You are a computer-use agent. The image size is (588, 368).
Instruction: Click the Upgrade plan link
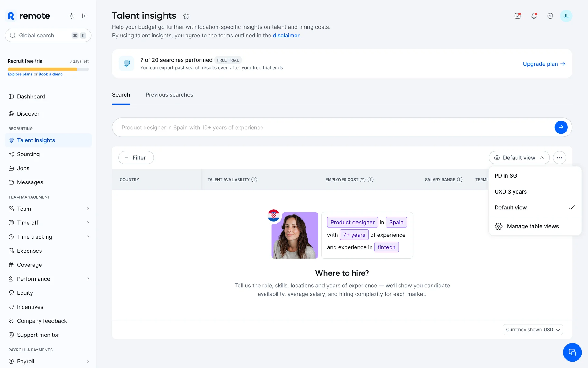tap(544, 64)
